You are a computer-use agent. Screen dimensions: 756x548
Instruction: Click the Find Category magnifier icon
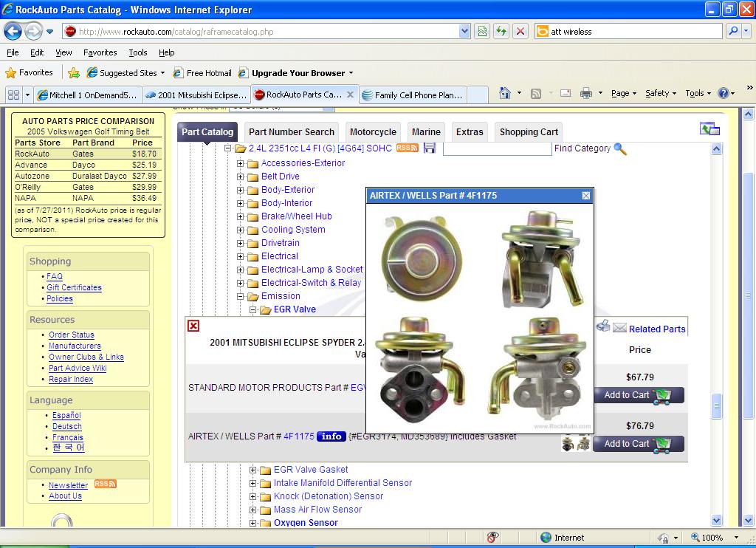point(620,149)
